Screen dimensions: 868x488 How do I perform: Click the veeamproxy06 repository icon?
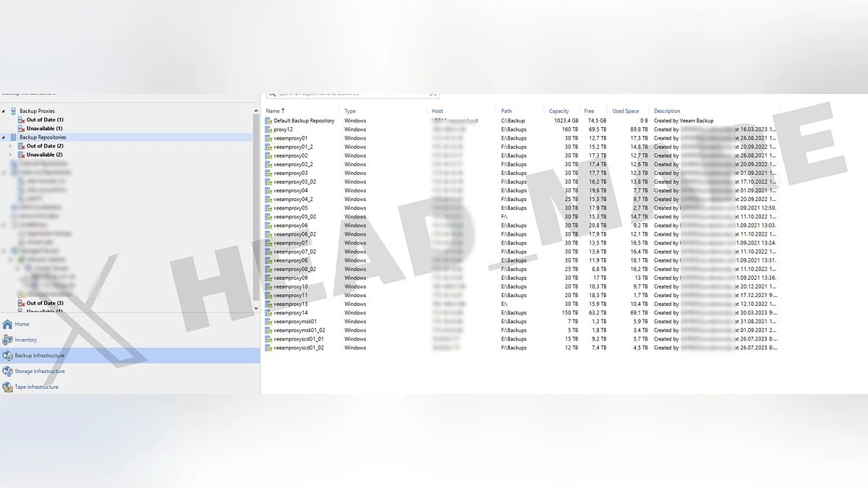click(268, 226)
